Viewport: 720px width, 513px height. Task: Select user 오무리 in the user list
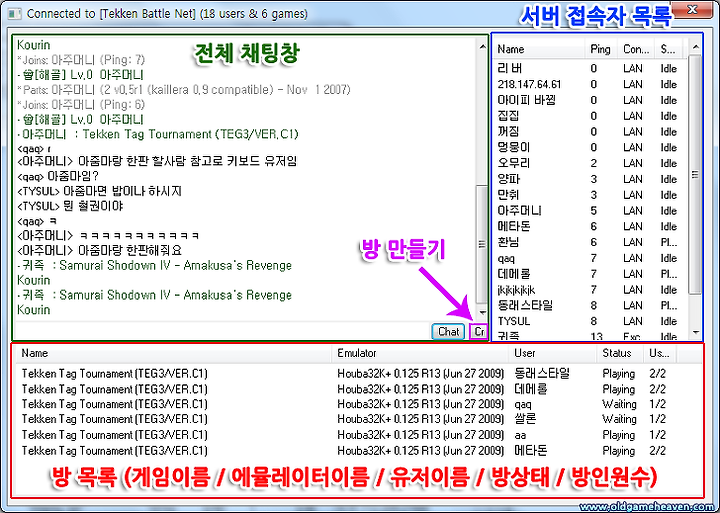click(x=591, y=163)
